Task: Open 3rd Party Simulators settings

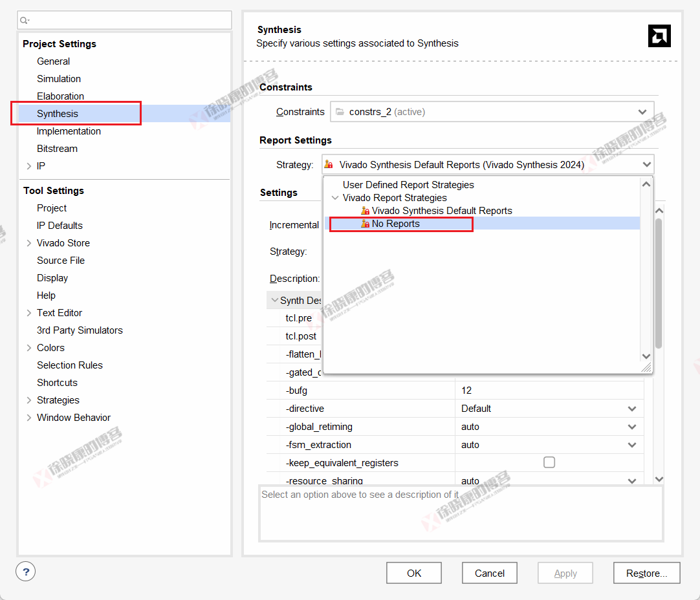Action: click(x=80, y=330)
